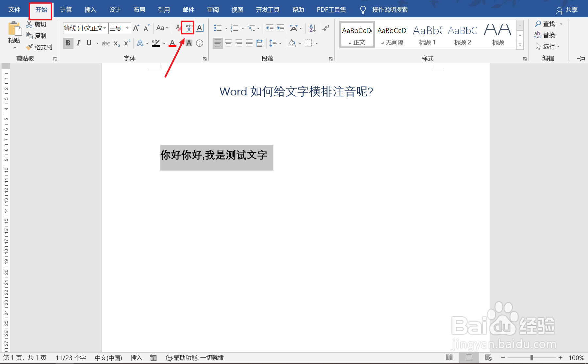Viewport: 588px width, 364px height.
Task: Click the Replace (替换) button
Action: click(545, 35)
